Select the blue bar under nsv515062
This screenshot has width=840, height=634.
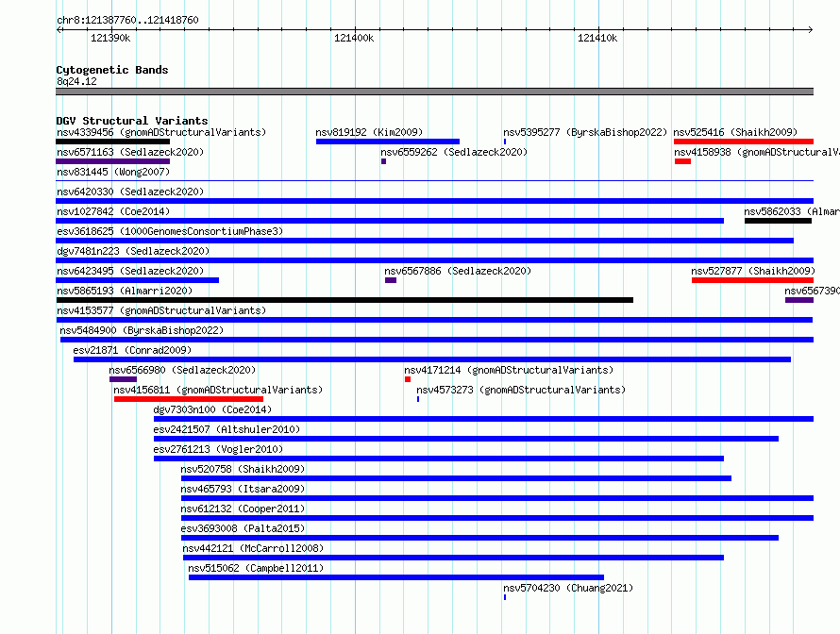tap(396, 577)
